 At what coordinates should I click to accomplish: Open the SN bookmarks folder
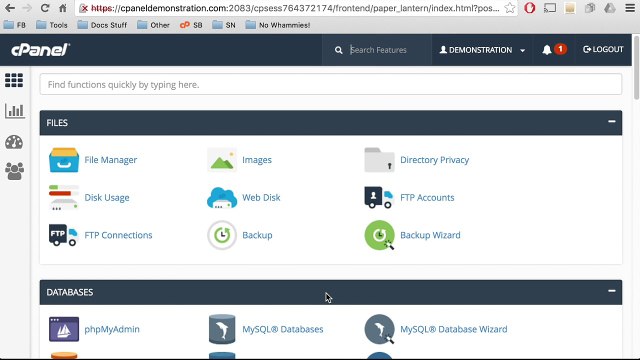(224, 25)
